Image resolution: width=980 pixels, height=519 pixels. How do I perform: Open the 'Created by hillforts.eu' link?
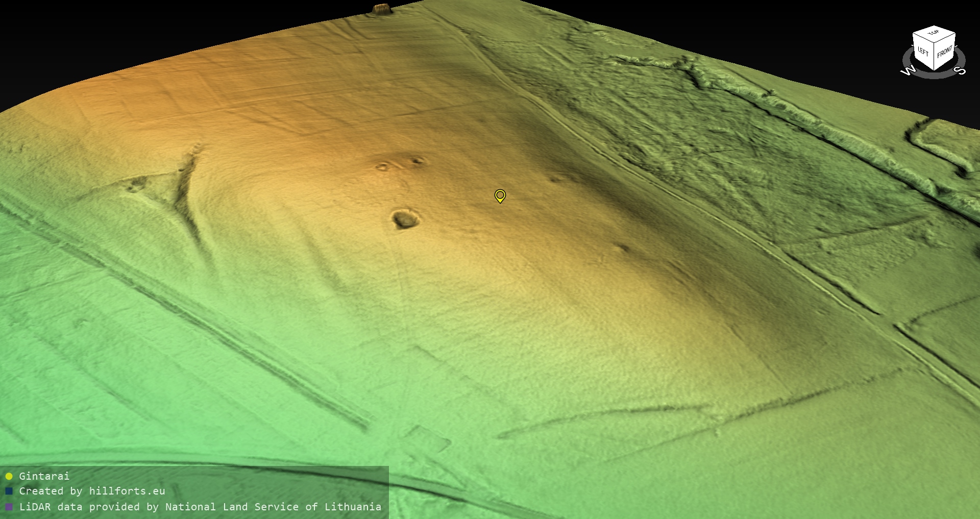92,491
